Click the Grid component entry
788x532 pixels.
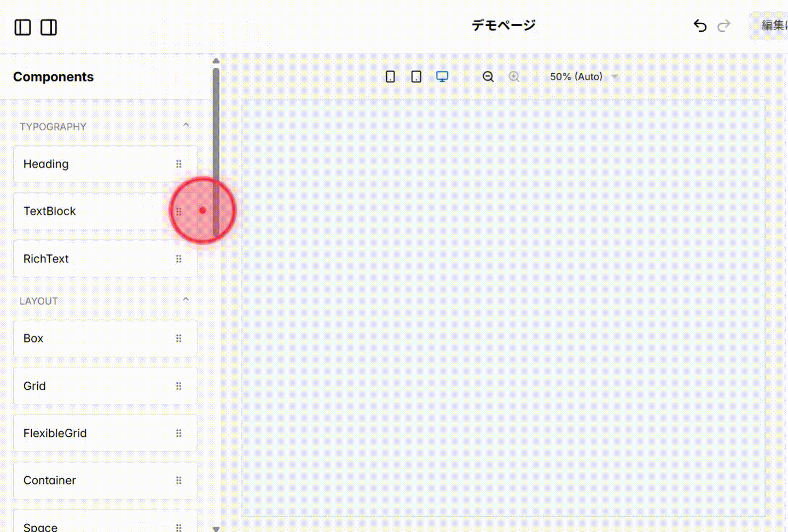coord(82,385)
